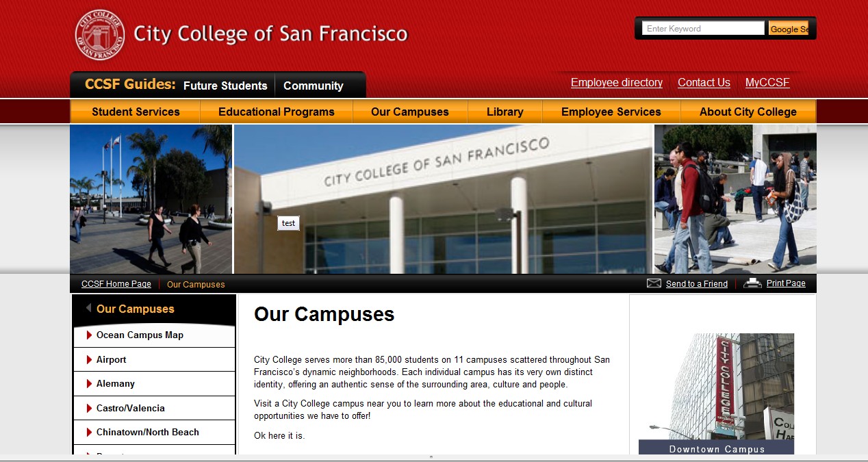Expand the Chinatown/North Beach sidebar item
The image size is (868, 462).
click(x=89, y=432)
